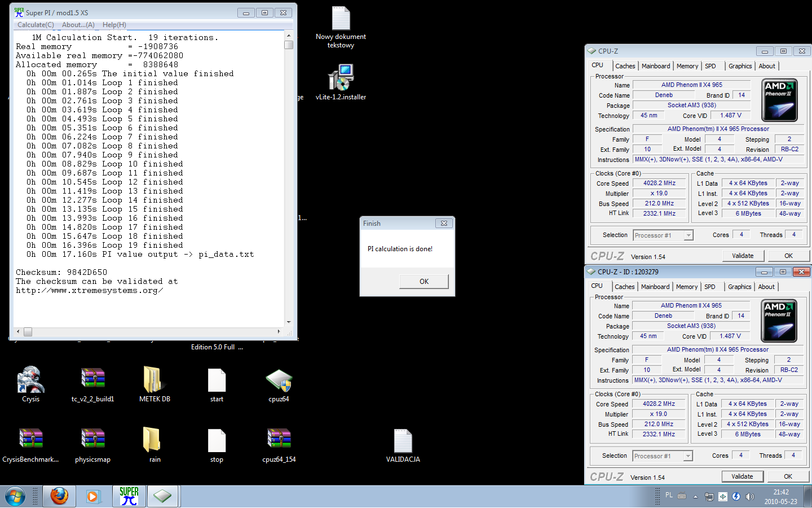
Task: Open the Calculate(C) menu in Super PI
Action: point(36,25)
